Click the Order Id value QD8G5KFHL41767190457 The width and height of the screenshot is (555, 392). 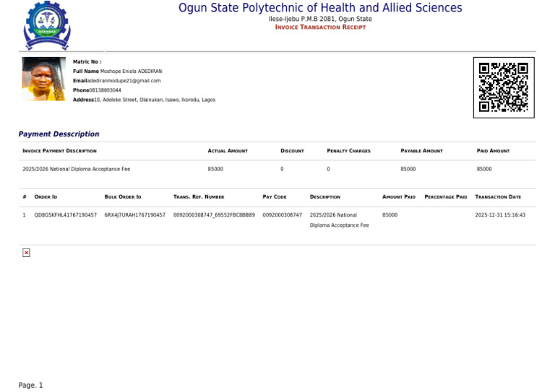[x=66, y=215]
